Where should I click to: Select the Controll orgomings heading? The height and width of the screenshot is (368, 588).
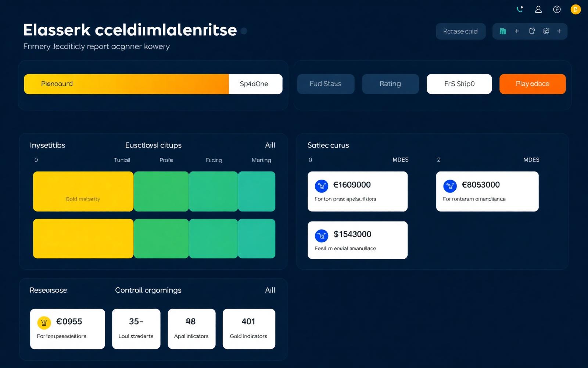pyautogui.click(x=148, y=290)
